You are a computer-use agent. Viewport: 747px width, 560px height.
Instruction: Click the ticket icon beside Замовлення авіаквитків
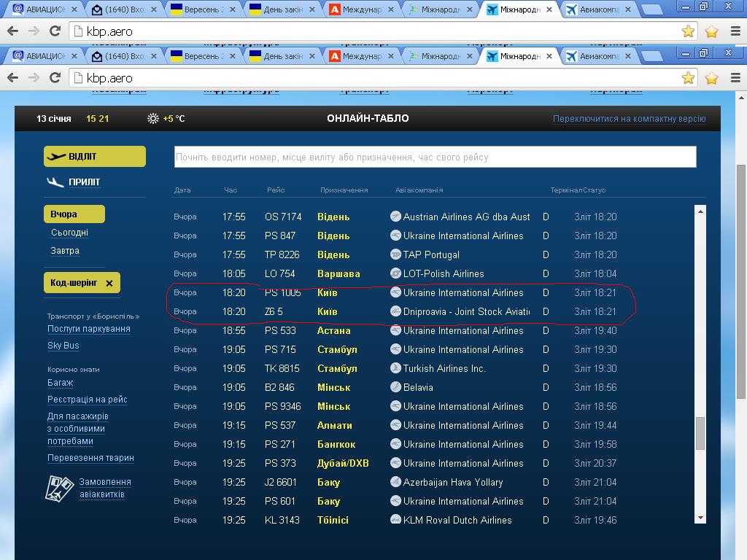(60, 489)
